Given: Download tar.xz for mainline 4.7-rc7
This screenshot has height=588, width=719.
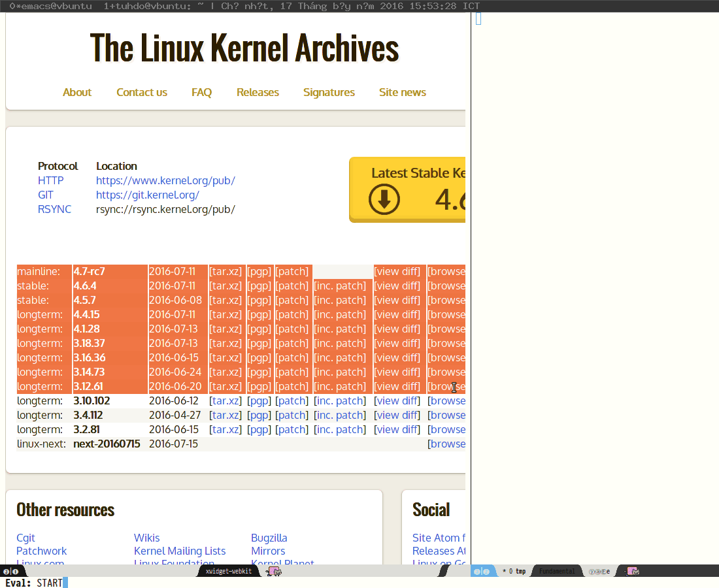Looking at the screenshot, I should [x=226, y=271].
